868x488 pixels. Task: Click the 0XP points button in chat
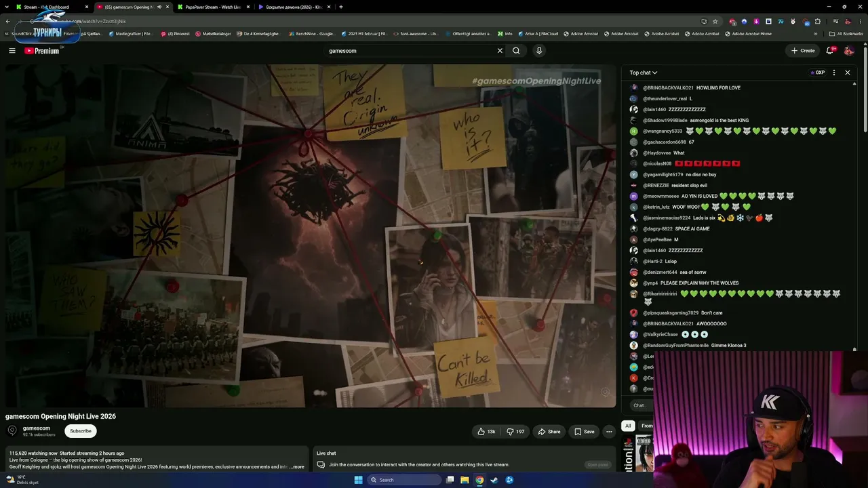click(x=817, y=73)
